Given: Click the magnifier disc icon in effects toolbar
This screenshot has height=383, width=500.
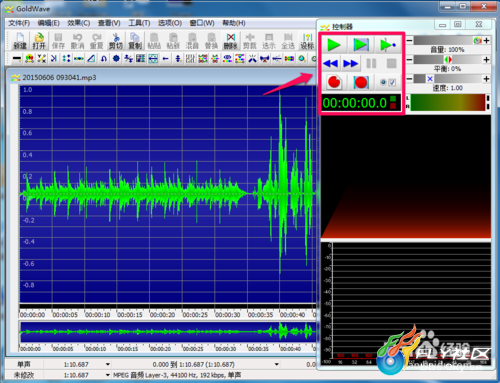Looking at the screenshot, I should click(302, 59).
